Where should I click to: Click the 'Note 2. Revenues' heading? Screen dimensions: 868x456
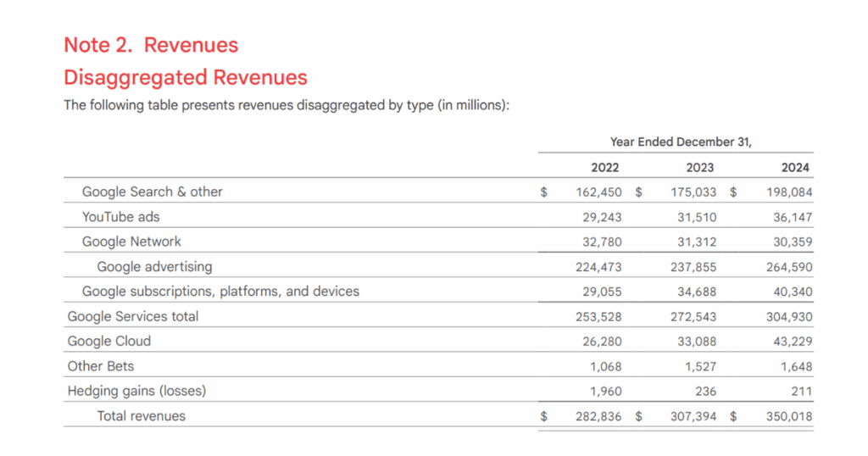[151, 45]
